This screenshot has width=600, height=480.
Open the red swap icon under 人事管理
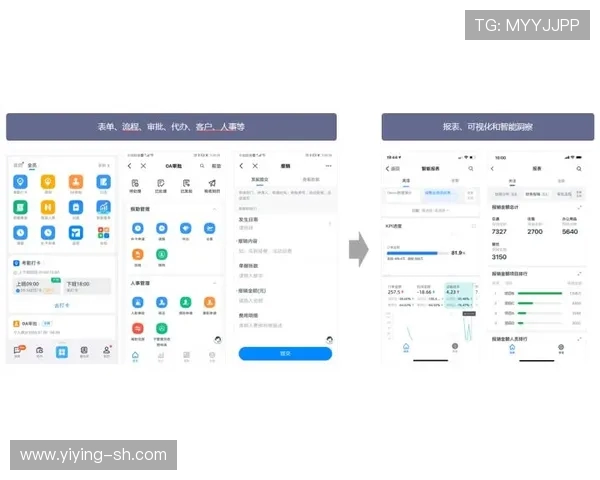138,328
